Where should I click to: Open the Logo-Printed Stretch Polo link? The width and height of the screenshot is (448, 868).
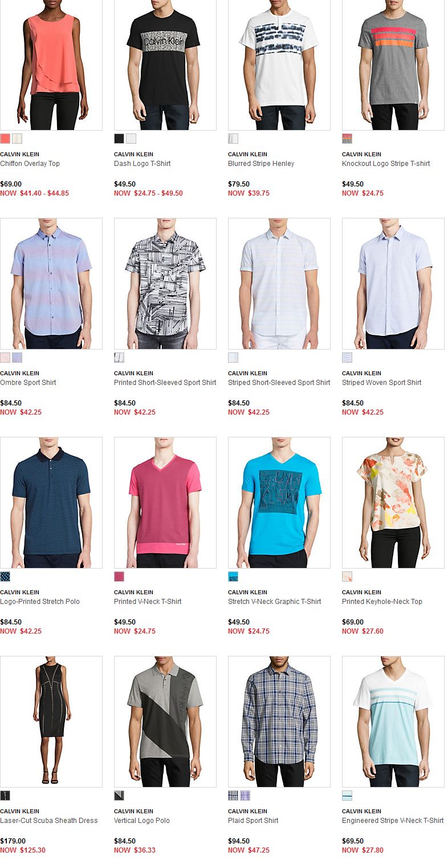click(40, 602)
